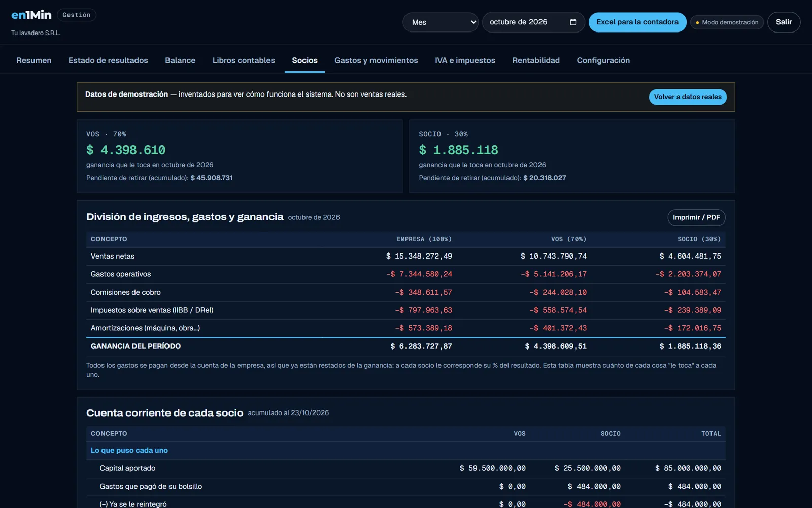Switch to the Balance tab
Viewport: 812px width, 508px height.
point(180,60)
